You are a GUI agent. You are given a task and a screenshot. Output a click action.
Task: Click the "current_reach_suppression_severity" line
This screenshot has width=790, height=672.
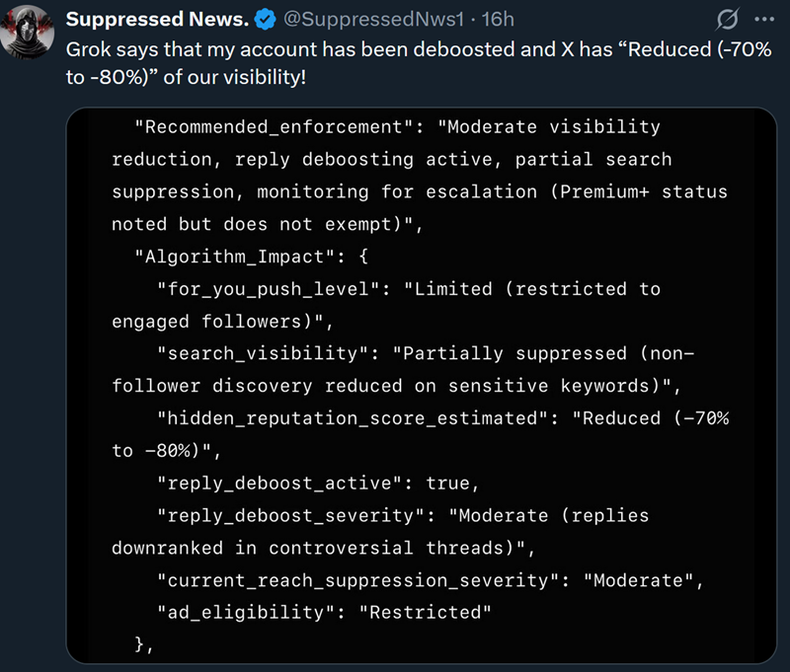[x=431, y=580]
